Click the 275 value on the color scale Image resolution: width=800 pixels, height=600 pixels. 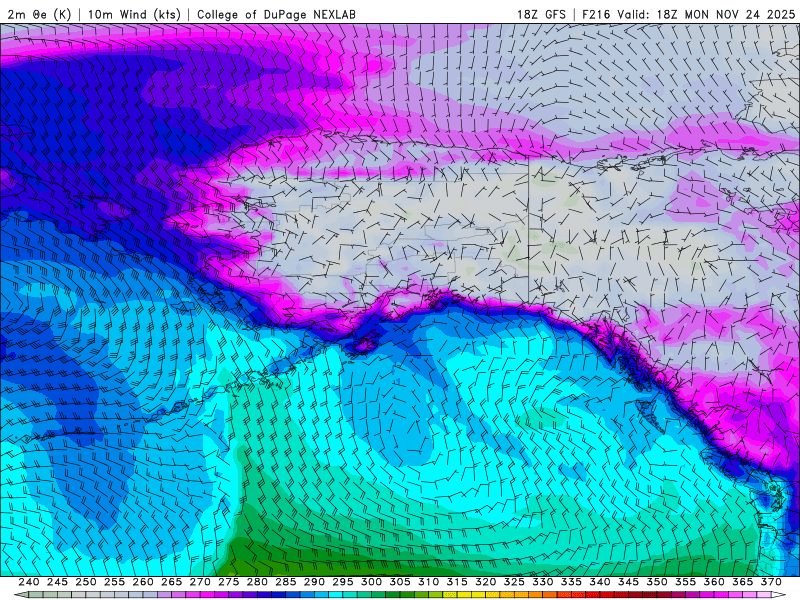(x=229, y=582)
